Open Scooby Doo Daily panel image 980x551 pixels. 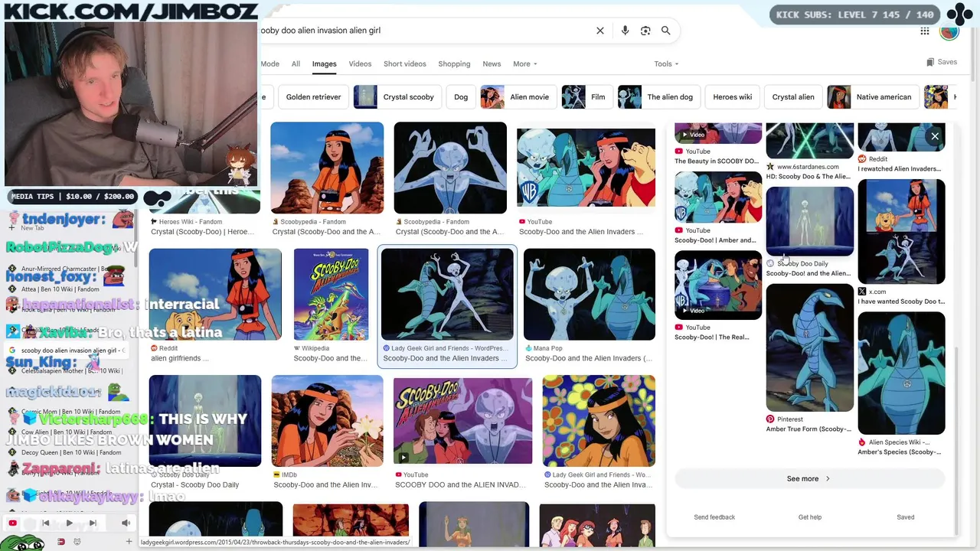809,221
